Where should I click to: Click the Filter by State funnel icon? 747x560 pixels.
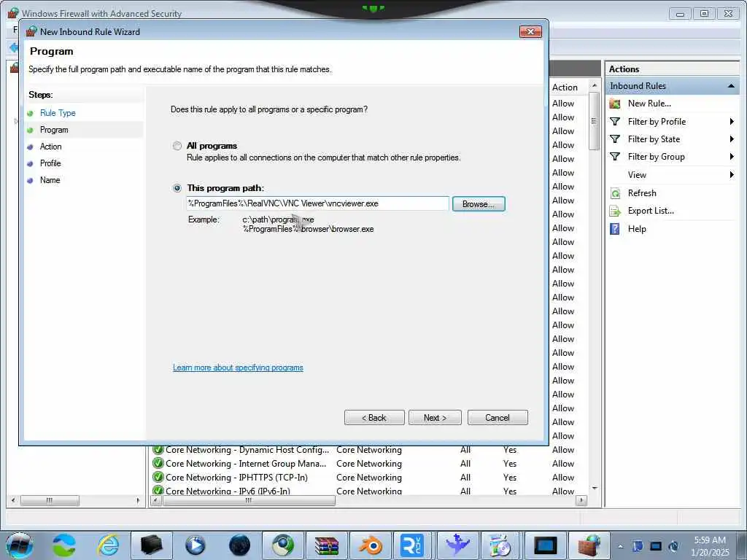pyautogui.click(x=615, y=139)
